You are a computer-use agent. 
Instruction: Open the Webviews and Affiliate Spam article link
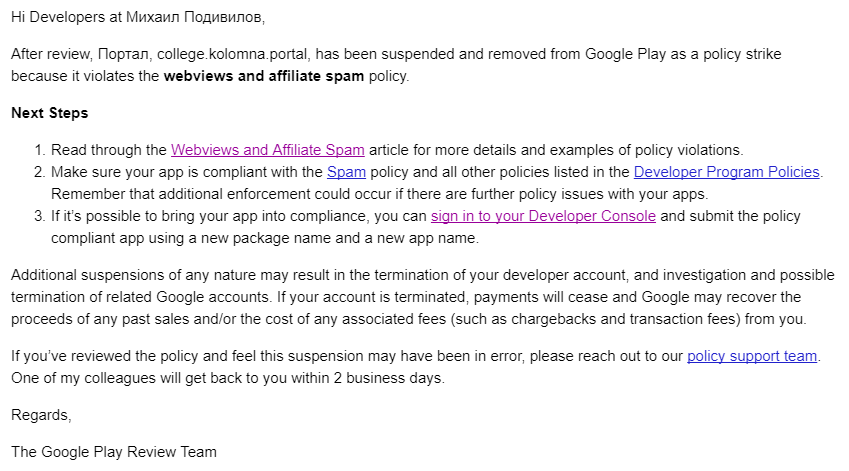(x=267, y=150)
